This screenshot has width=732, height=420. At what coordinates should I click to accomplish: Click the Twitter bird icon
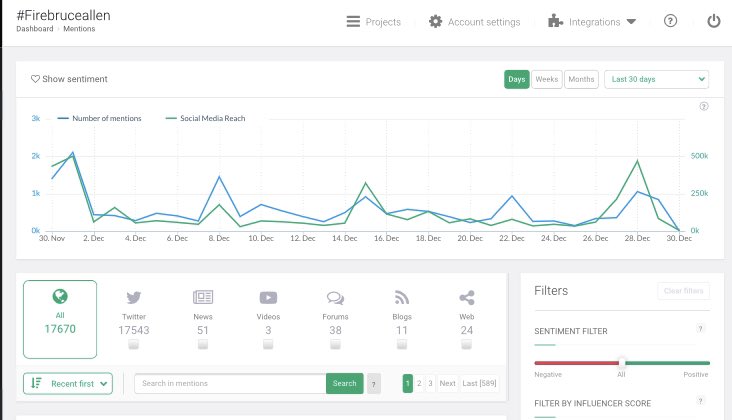134,297
